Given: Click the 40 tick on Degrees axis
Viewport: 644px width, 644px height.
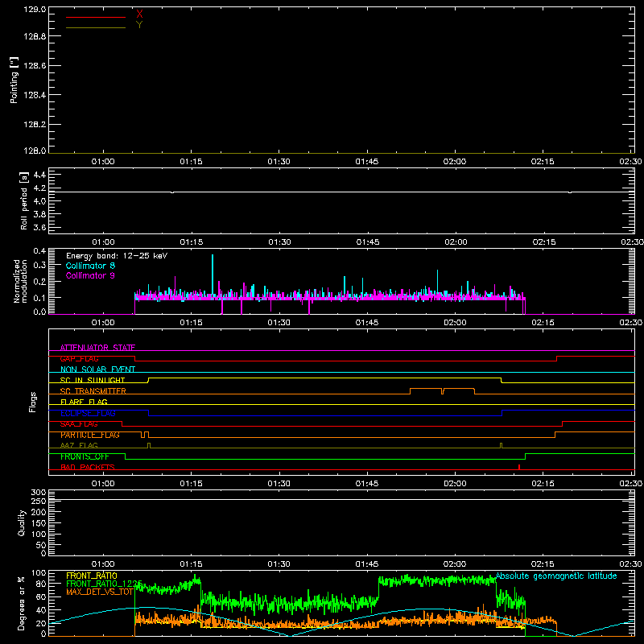Looking at the screenshot, I should coord(41,610).
